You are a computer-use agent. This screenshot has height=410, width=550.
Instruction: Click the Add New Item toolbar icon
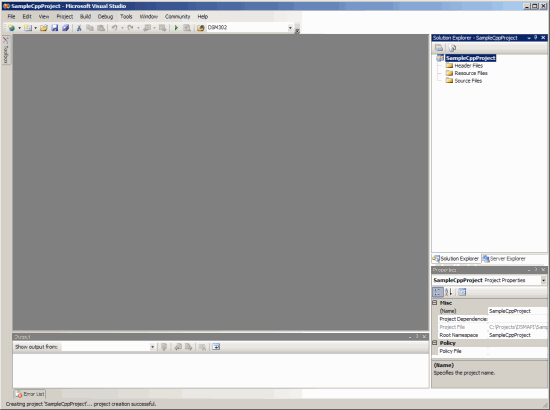click(x=28, y=28)
